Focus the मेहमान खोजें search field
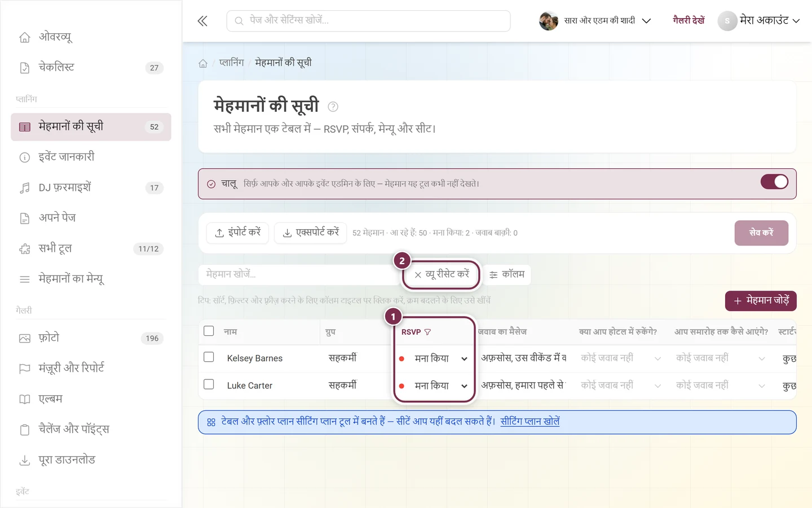The image size is (812, 508). (299, 274)
